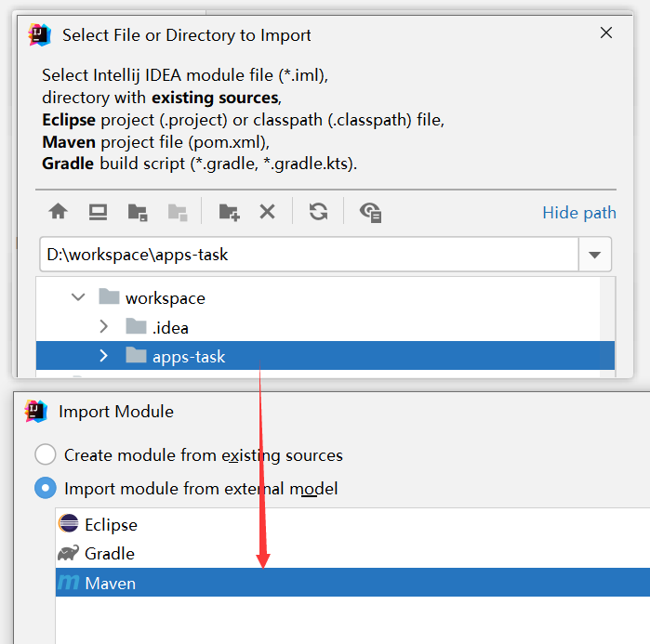Click the IntelliJ icon in Select File dialog
The width and height of the screenshot is (650, 644).
click(39, 34)
